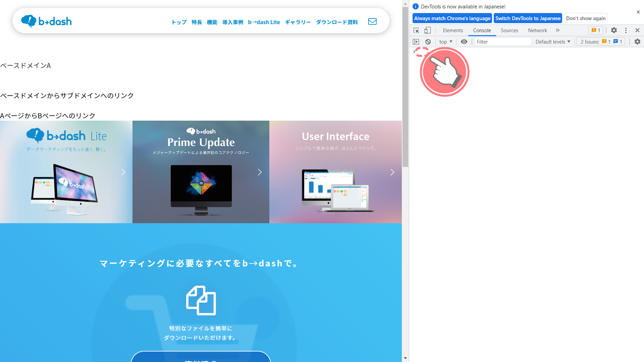Clear the console icon
The image size is (644, 362).
(x=428, y=42)
